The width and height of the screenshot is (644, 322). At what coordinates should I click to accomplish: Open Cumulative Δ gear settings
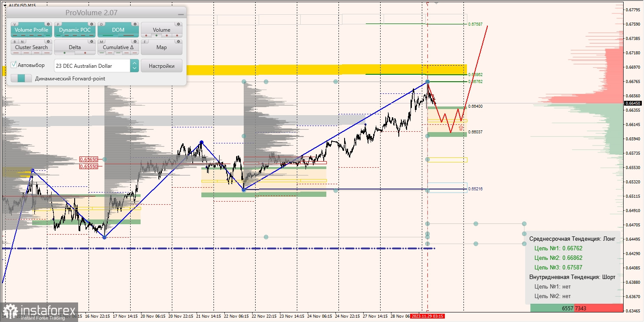tap(135, 41)
